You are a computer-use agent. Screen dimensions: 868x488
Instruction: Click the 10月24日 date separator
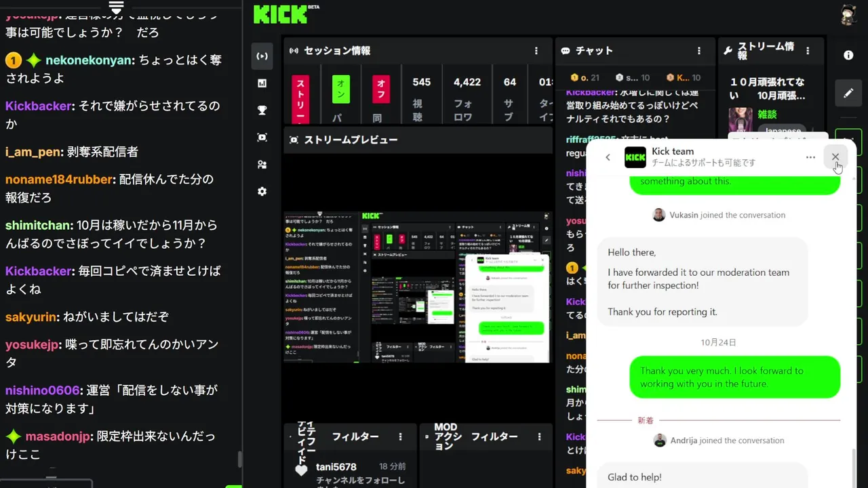(718, 342)
